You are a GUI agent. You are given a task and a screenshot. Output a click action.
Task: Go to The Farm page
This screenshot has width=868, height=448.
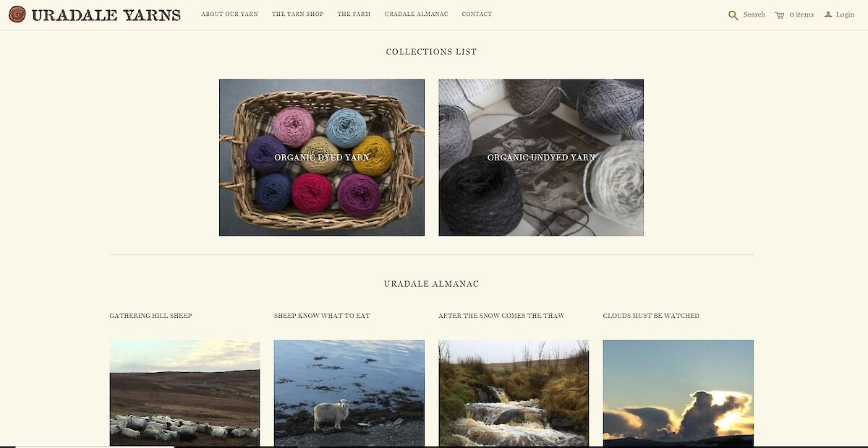coord(354,14)
